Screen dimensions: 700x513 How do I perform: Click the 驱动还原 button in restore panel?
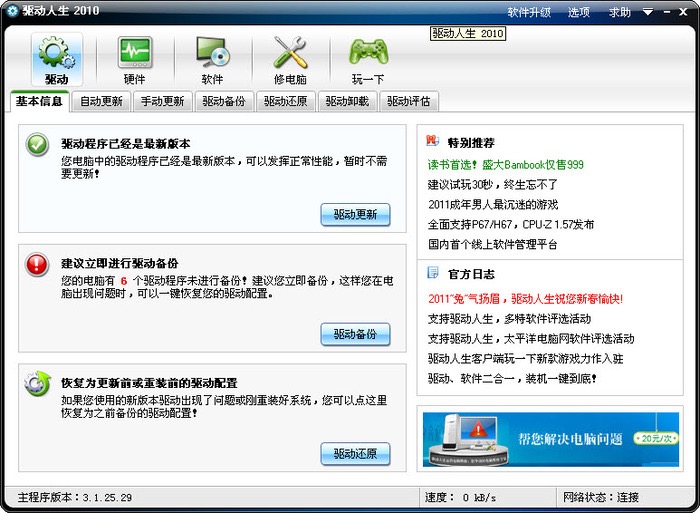355,454
